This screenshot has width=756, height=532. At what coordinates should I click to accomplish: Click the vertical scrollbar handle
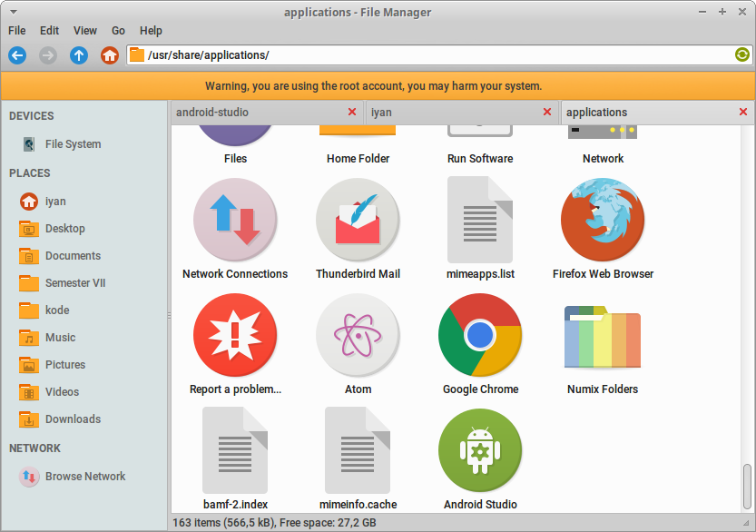[x=747, y=487]
